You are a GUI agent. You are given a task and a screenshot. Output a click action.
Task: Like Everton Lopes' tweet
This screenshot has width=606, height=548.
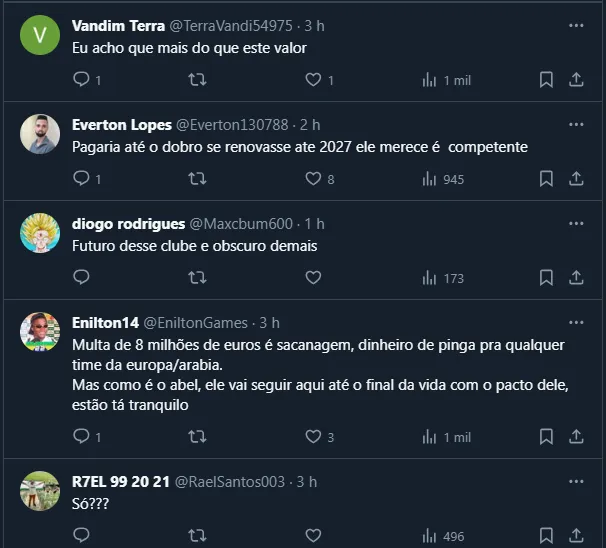click(x=313, y=179)
